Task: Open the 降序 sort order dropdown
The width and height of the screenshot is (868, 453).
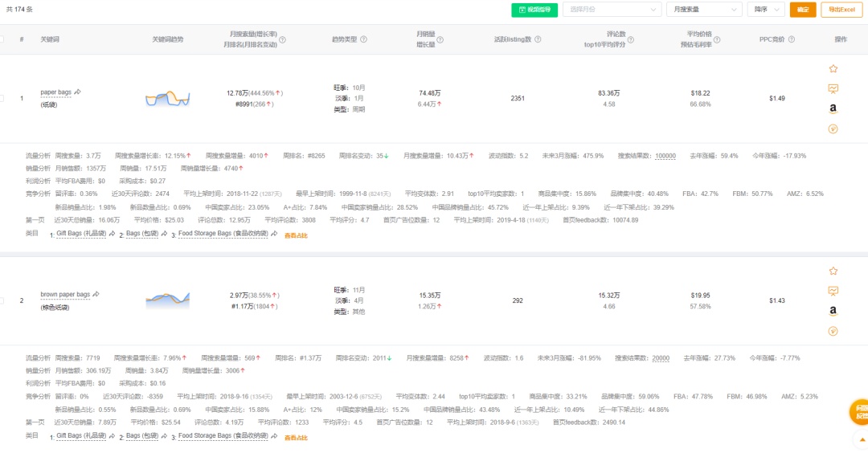Action: coord(766,10)
